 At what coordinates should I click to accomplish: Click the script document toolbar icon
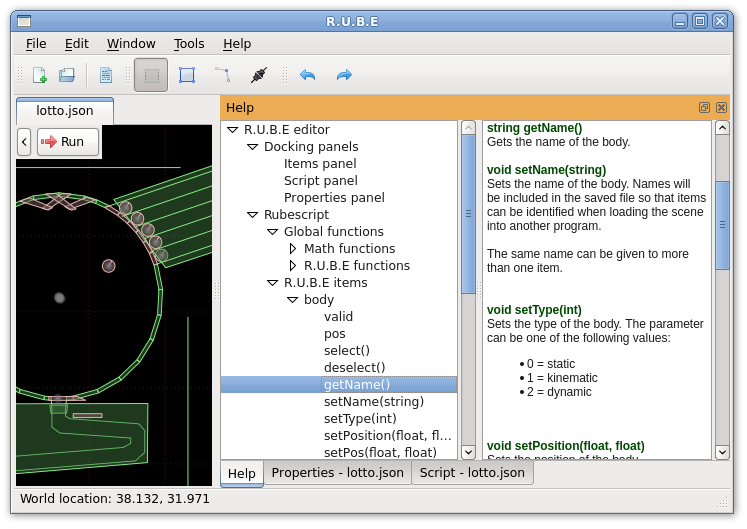pos(106,75)
